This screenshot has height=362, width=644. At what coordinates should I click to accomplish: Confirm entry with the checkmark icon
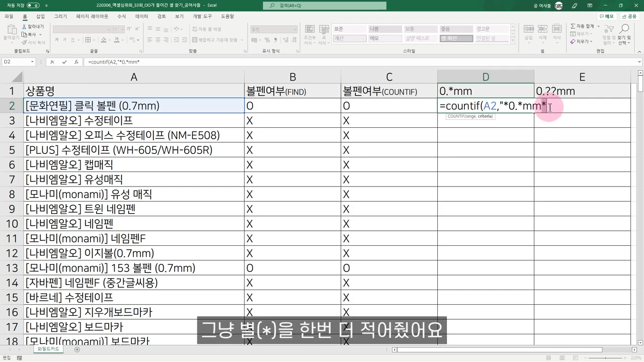coord(64,62)
